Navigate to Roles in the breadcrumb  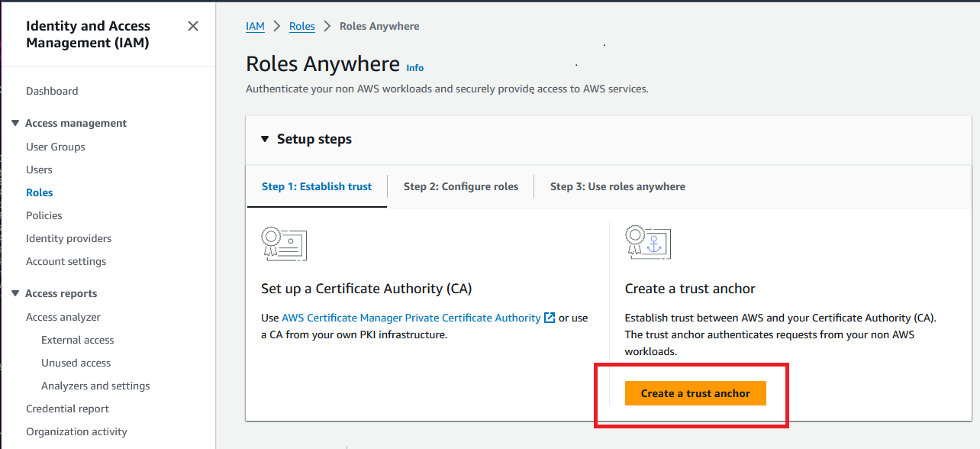[301, 26]
